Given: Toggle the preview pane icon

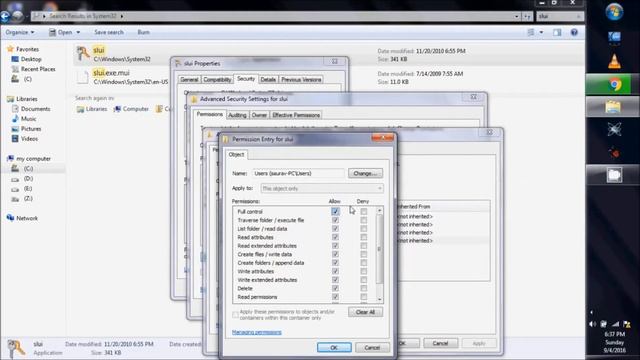Looking at the screenshot, I should pos(557,32).
